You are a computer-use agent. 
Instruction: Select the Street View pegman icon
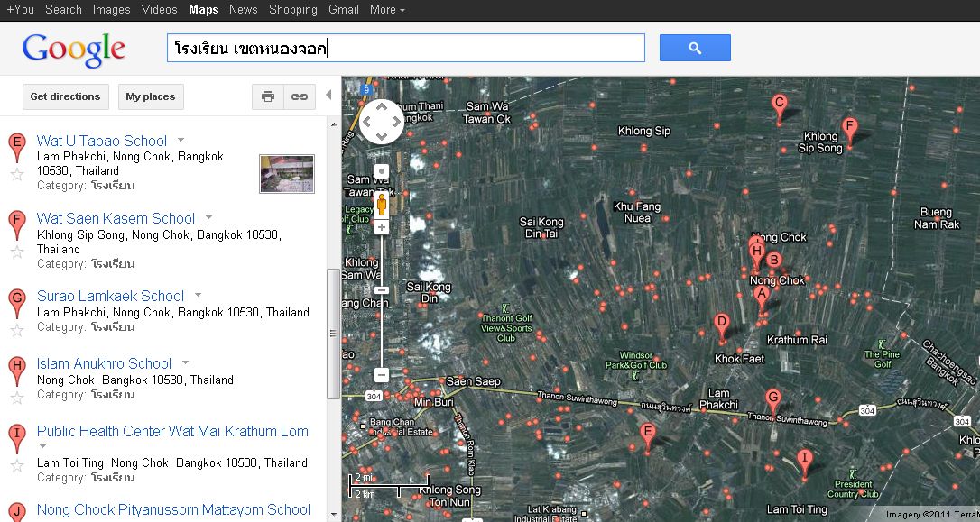point(381,204)
